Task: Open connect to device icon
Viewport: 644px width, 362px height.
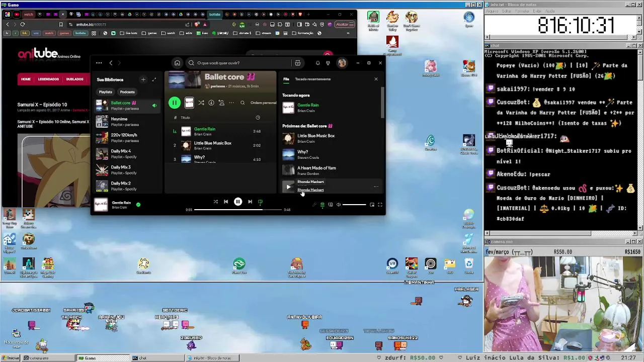Action: point(331,205)
